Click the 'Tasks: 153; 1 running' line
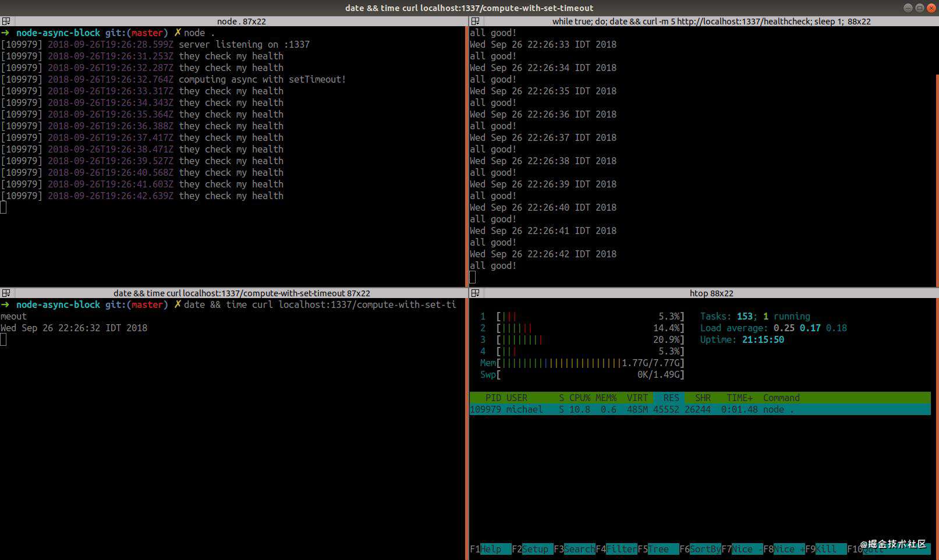Viewport: 939px width, 560px height. click(x=755, y=316)
